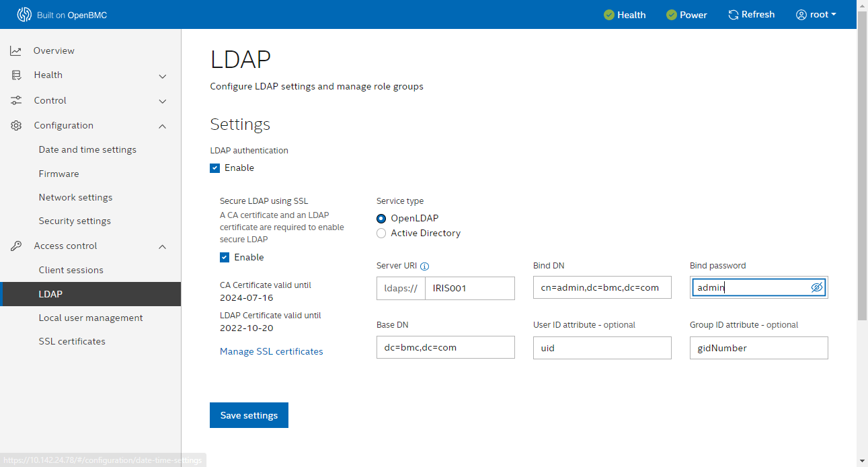Open the root user dropdown menu
This screenshot has height=467, width=868.
click(816, 15)
